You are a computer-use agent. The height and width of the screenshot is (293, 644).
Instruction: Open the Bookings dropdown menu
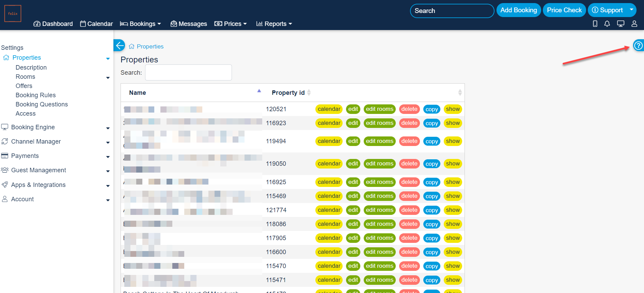[140, 24]
